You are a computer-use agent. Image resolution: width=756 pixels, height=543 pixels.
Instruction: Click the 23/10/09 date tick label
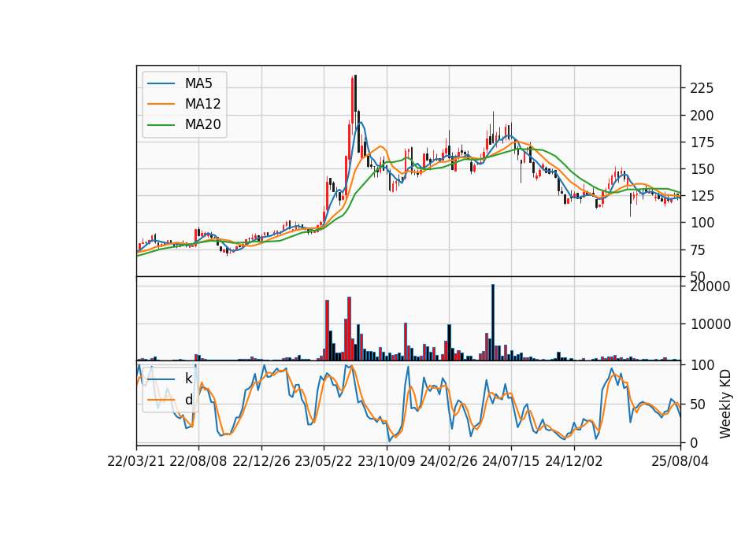(x=386, y=462)
